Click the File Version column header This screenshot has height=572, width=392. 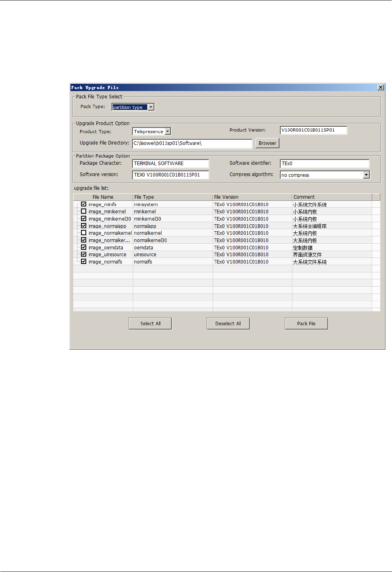tap(252, 197)
